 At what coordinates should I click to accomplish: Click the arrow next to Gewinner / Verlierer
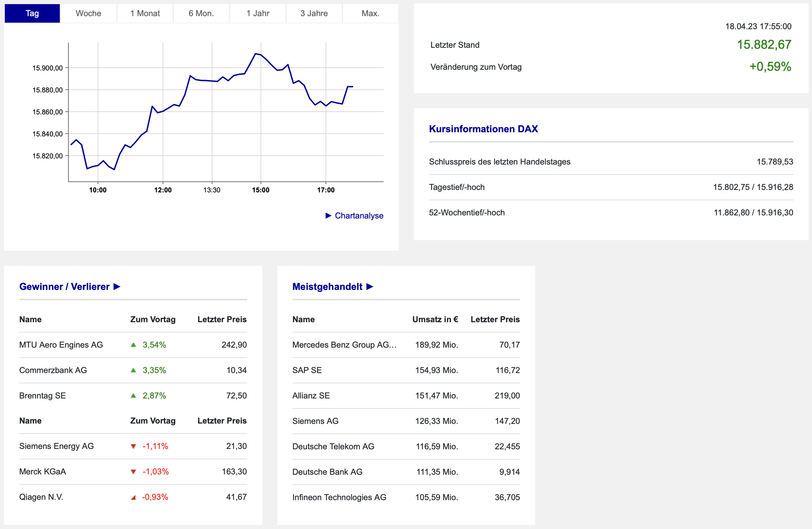point(117,286)
